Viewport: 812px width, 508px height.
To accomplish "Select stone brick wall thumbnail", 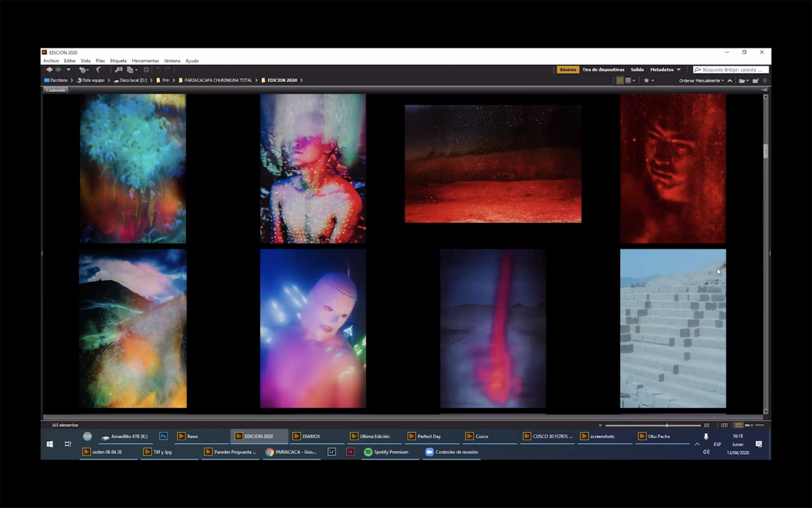I will (x=673, y=329).
